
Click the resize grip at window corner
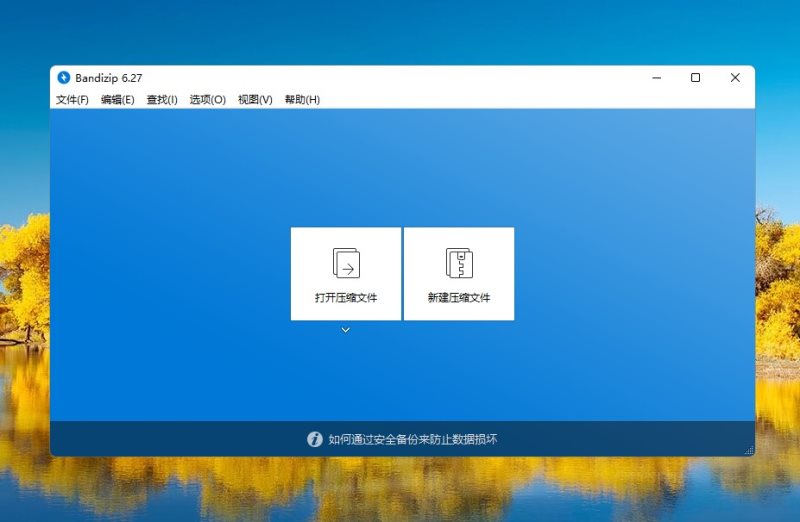coord(748,451)
